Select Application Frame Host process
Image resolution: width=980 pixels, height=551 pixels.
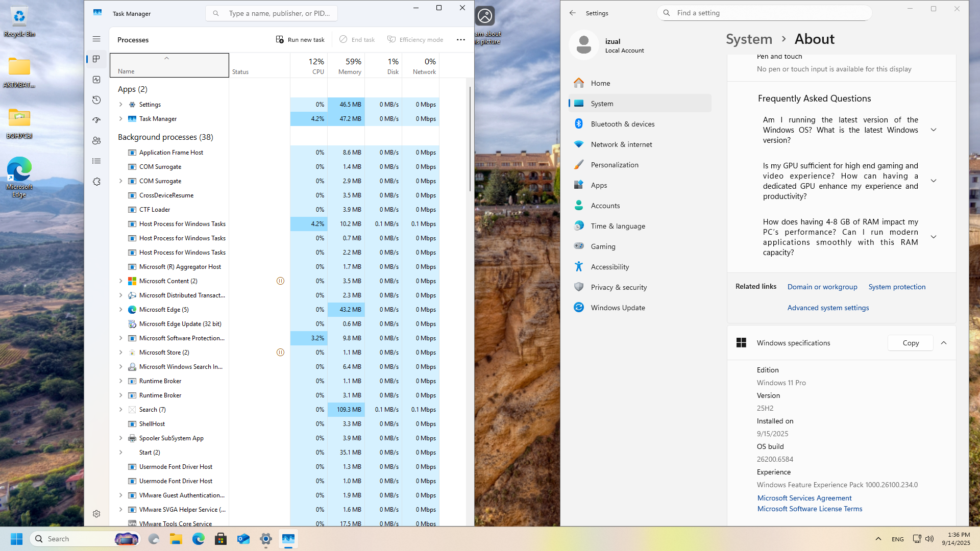click(275, 153)
